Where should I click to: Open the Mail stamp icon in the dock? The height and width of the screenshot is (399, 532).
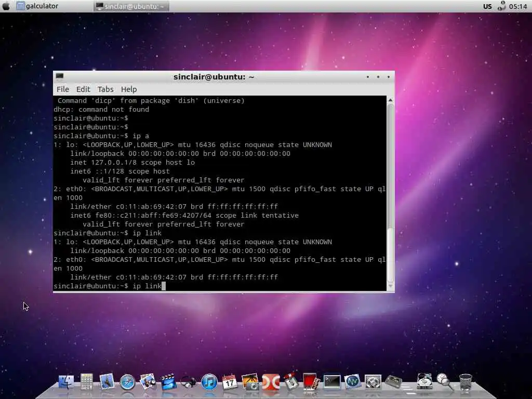[x=107, y=382]
